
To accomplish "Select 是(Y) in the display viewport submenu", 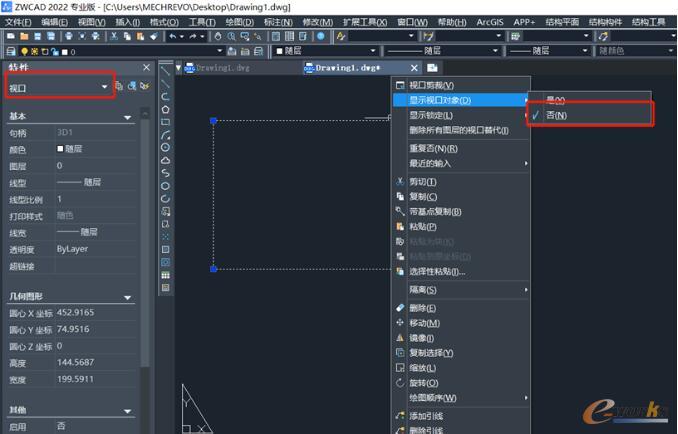I will [x=556, y=100].
